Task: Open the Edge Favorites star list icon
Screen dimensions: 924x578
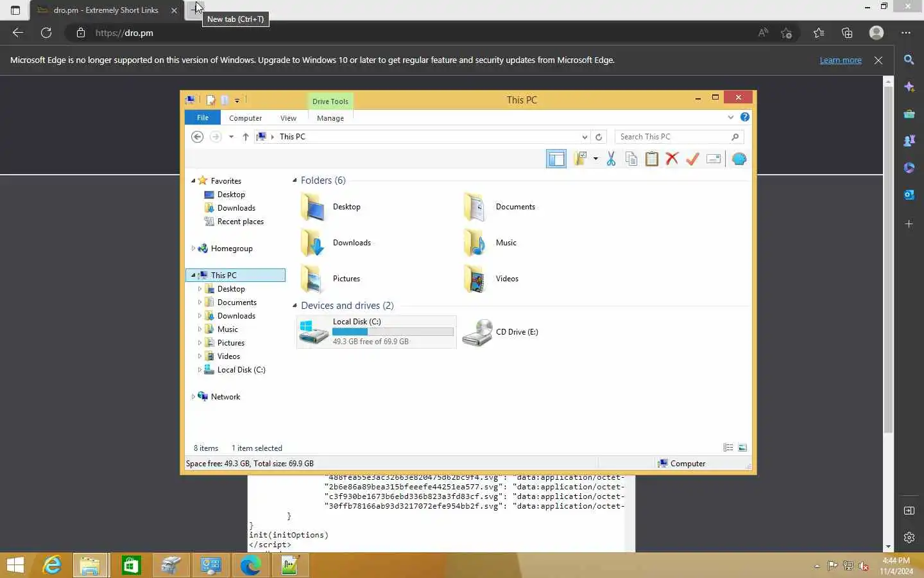Action: 819,33
